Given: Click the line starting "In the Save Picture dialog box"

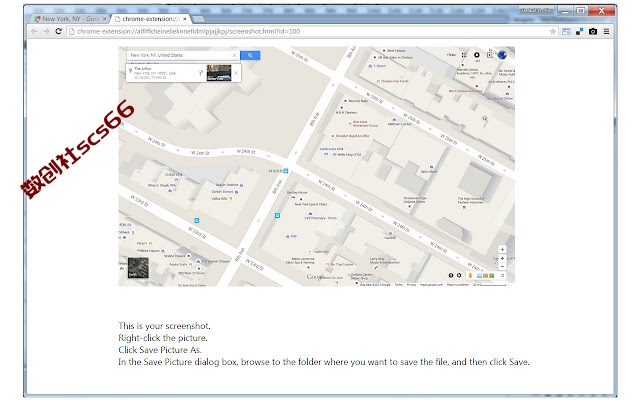Looking at the screenshot, I should (x=324, y=362).
